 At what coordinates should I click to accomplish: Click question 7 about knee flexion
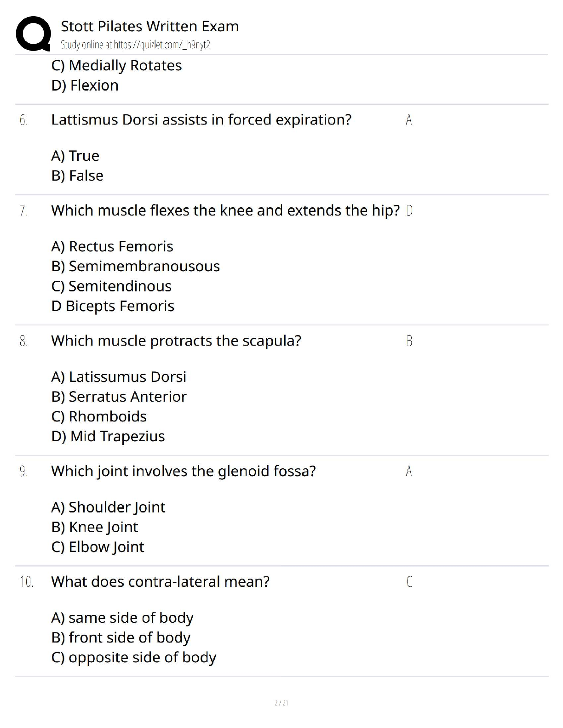[225, 210]
